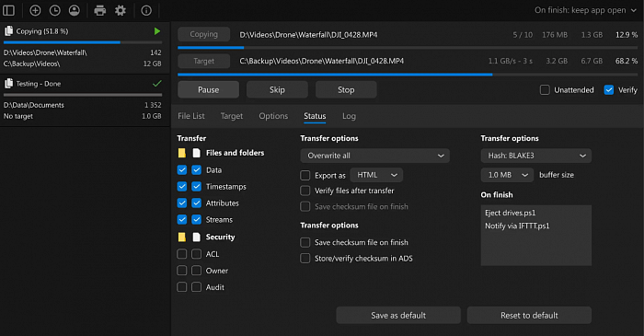
Task: Enable the folder Owner checkbox
Action: coord(182,271)
